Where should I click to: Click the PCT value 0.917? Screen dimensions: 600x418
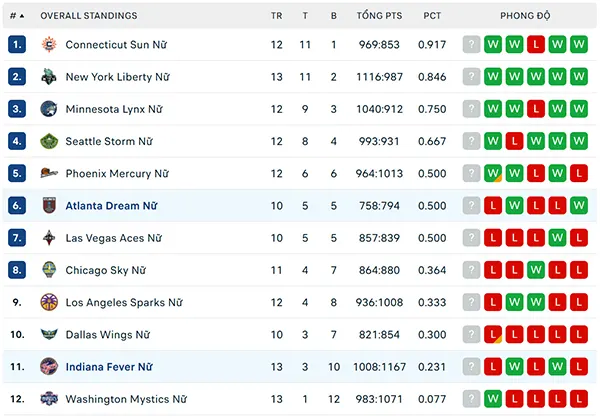coord(432,44)
